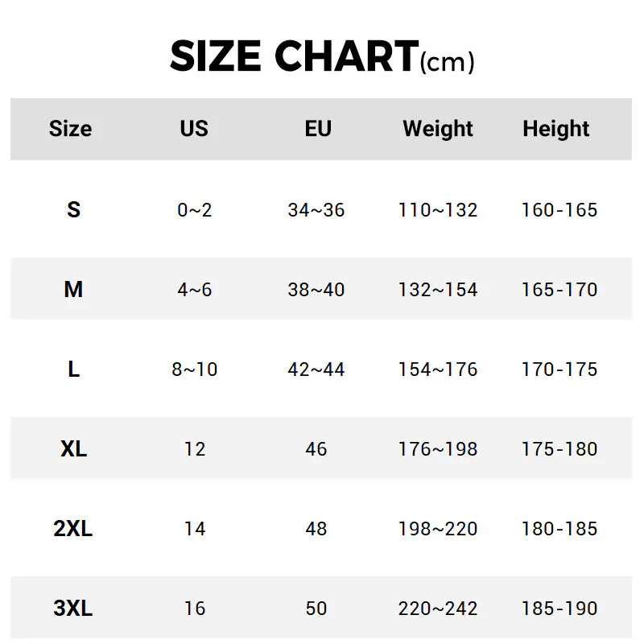This screenshot has height=644, width=644.
Task: Click the weight 220~242 cell
Action: [x=438, y=609]
